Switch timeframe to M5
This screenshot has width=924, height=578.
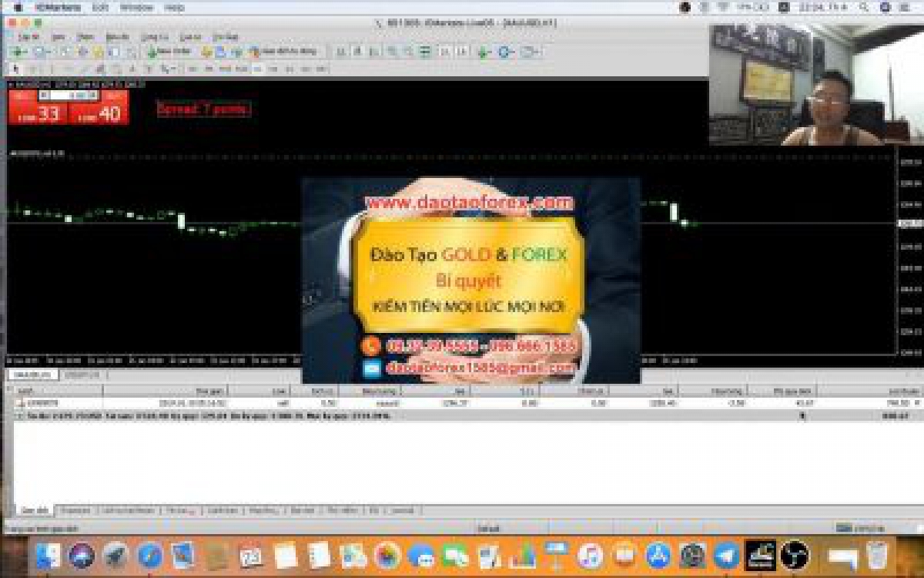(207, 69)
